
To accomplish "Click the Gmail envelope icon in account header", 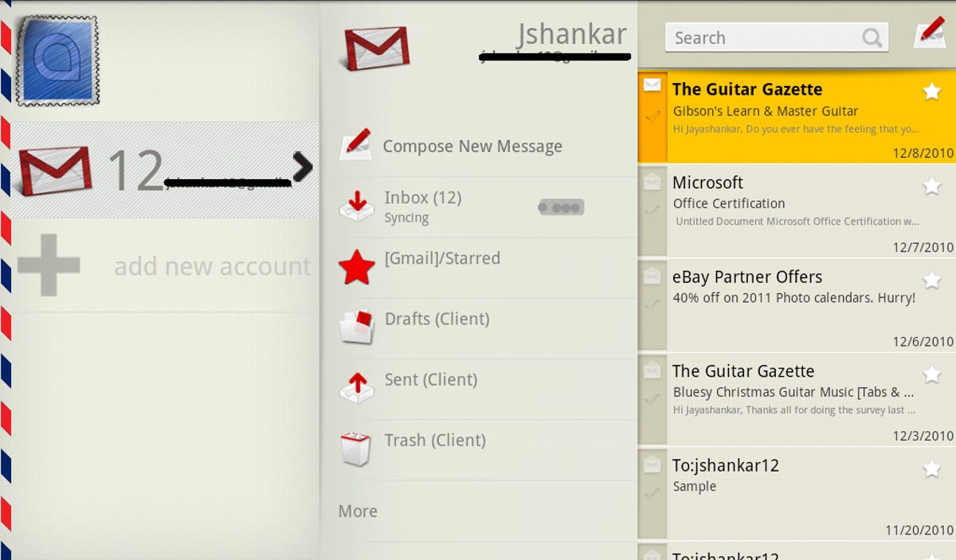I will tap(376, 49).
